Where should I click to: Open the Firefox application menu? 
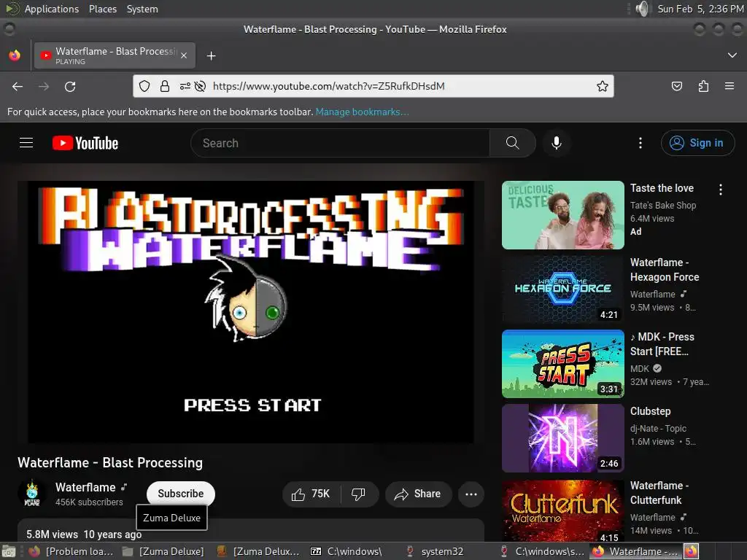(x=729, y=86)
